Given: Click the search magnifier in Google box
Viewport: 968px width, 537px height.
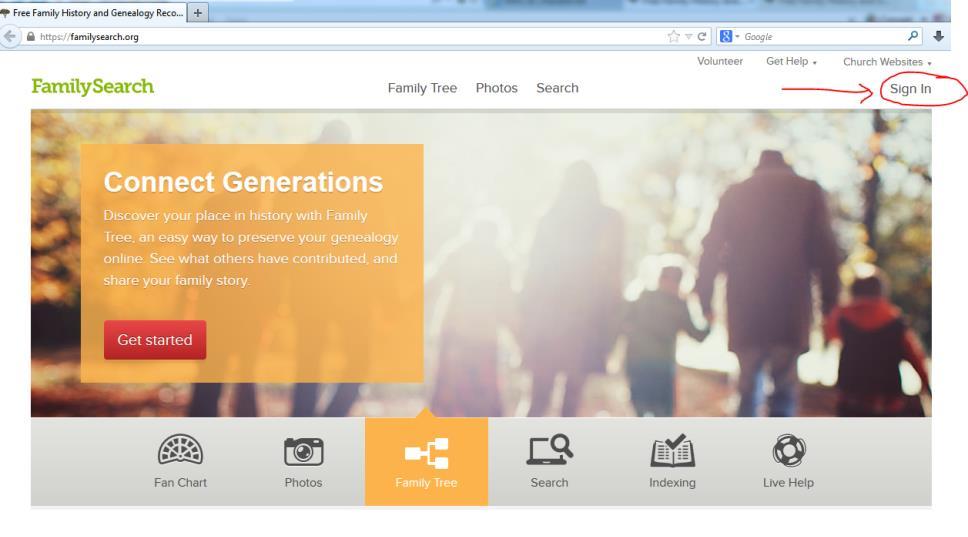Looking at the screenshot, I should pyautogui.click(x=913, y=36).
